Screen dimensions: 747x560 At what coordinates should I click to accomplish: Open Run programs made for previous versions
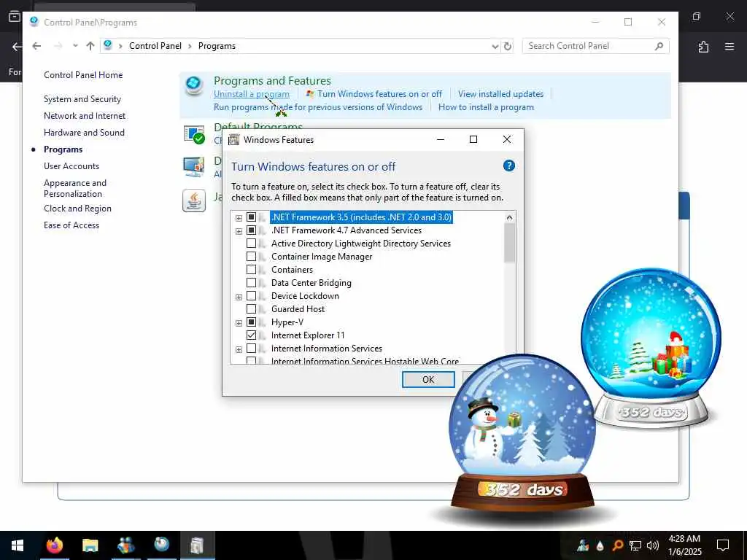point(318,107)
